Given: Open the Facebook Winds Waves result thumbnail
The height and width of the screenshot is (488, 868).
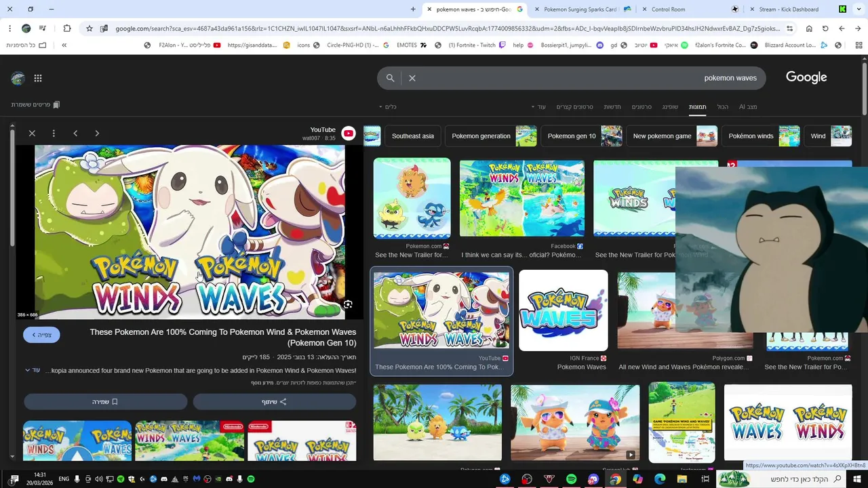Looking at the screenshot, I should 522,198.
